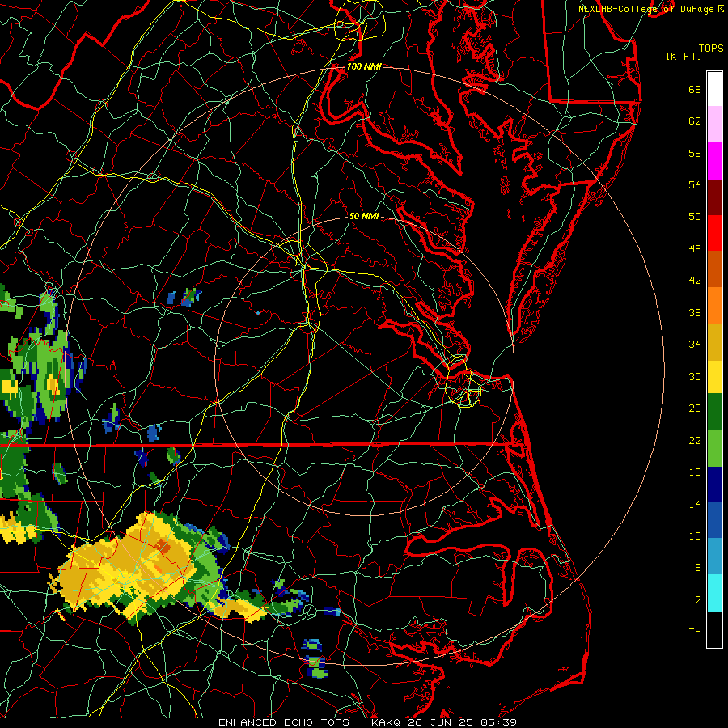Image resolution: width=728 pixels, height=728 pixels.
Task: Click the '66' legend value
Action: 695,89
